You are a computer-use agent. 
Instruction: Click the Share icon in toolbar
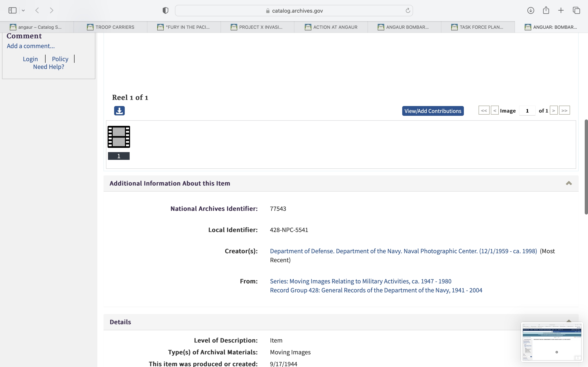coord(546,10)
